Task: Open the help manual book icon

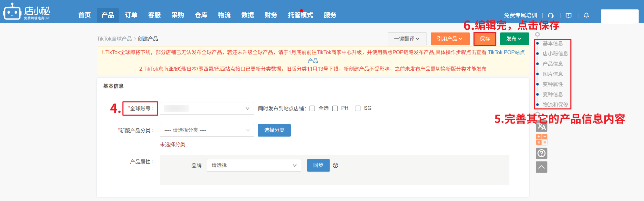Action: coord(569,15)
